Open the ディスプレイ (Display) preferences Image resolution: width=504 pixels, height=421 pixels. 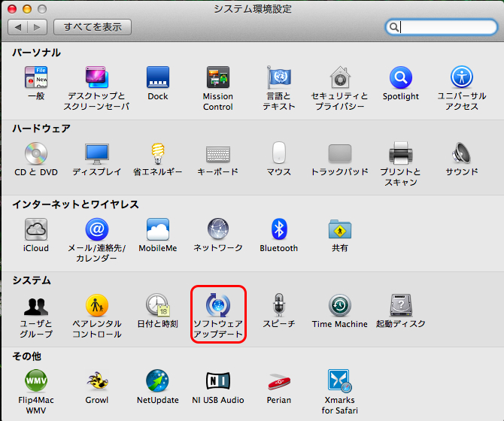click(x=96, y=153)
